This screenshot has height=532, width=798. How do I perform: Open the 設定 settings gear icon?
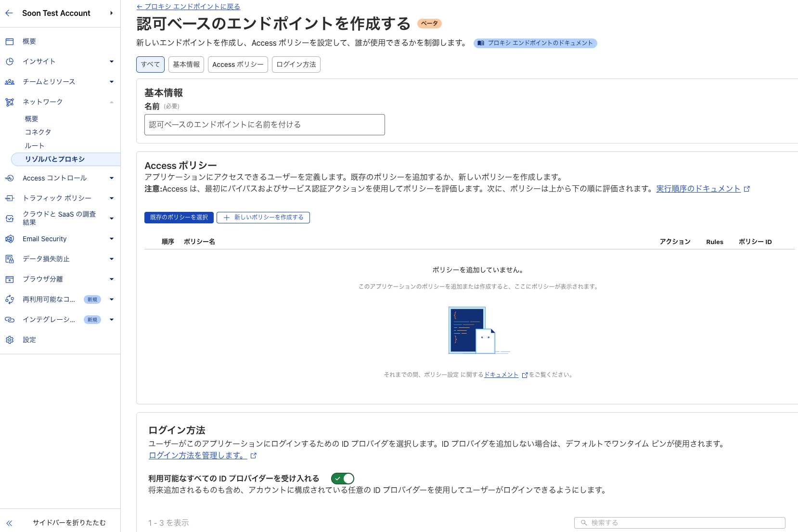pos(10,339)
